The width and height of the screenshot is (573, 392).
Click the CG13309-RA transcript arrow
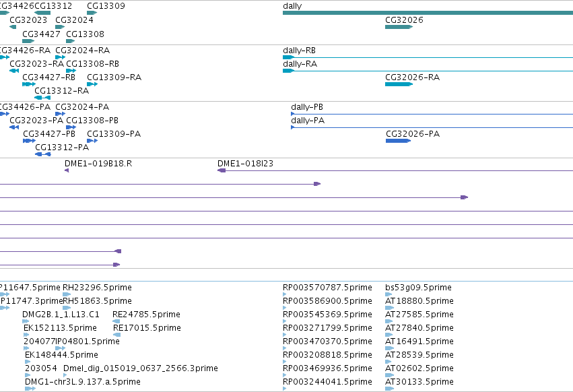[92, 84]
